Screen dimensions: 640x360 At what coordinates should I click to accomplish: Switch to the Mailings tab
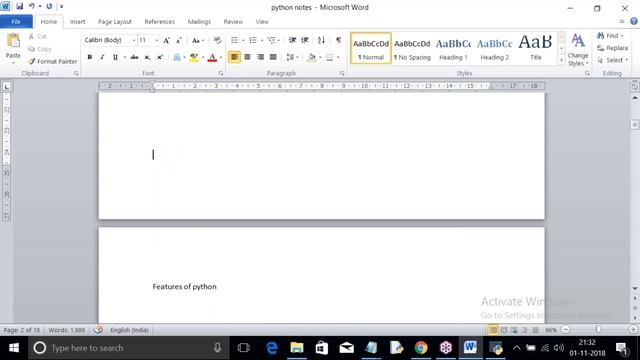(199, 22)
